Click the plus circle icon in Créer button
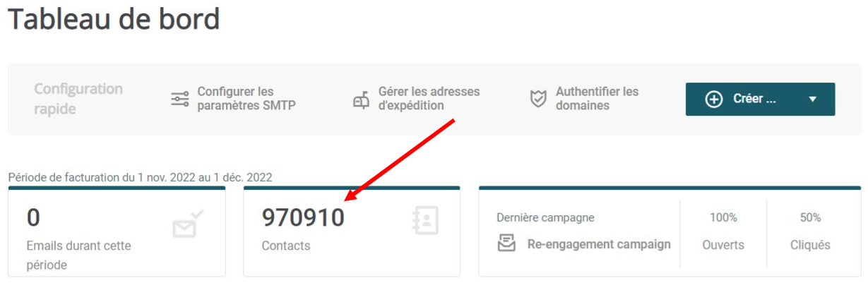 714,100
